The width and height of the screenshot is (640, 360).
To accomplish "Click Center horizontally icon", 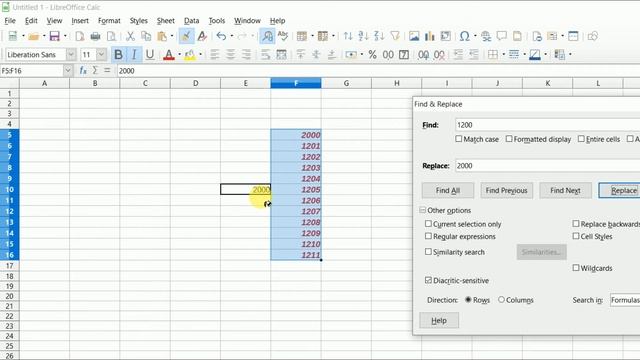I will click(x=231, y=54).
